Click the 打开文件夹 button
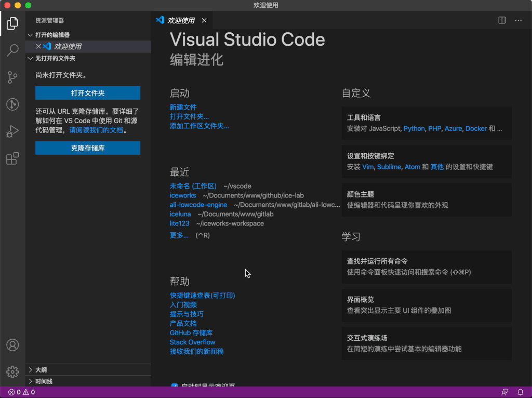 (x=87, y=92)
